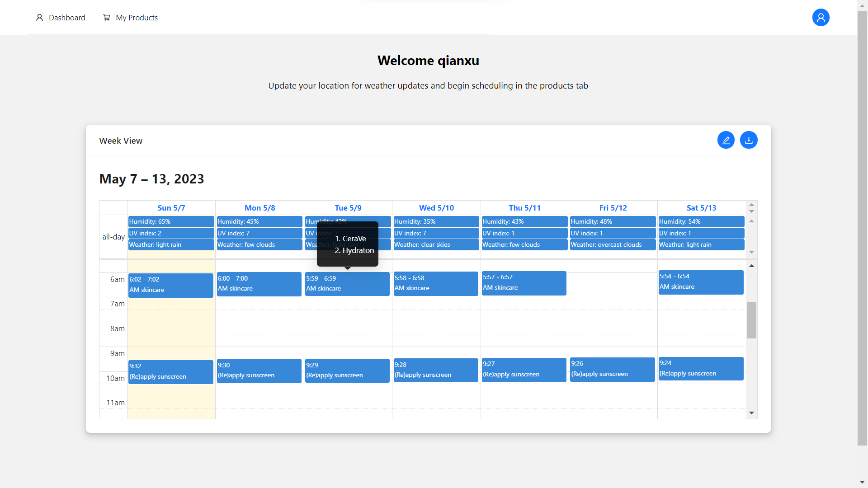Click the calendar vertical scrollbar thumb

pyautogui.click(x=751, y=320)
